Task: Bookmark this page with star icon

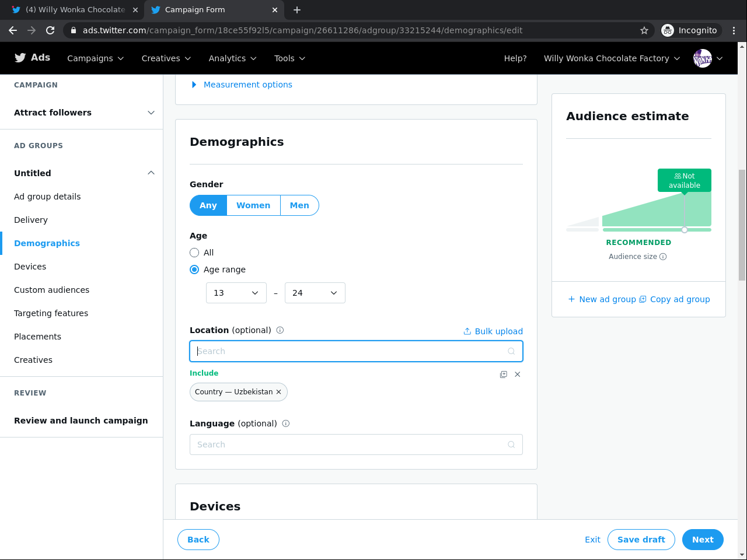Action: tap(644, 30)
